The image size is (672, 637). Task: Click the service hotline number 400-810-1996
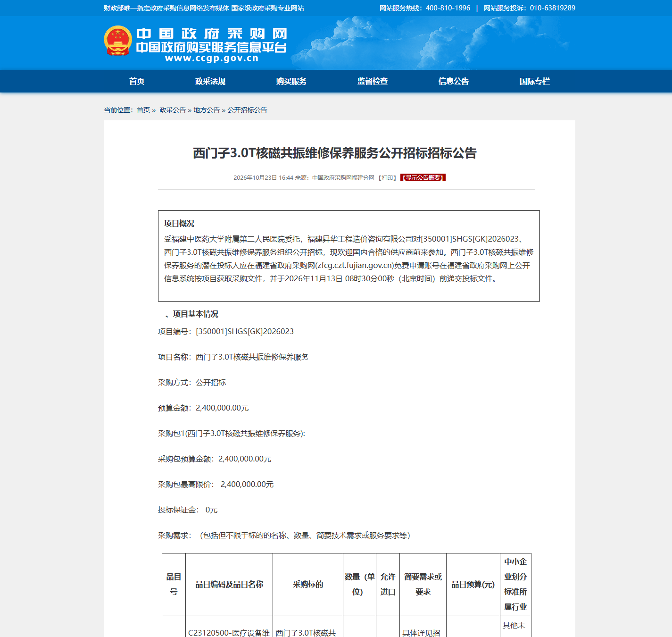click(448, 8)
